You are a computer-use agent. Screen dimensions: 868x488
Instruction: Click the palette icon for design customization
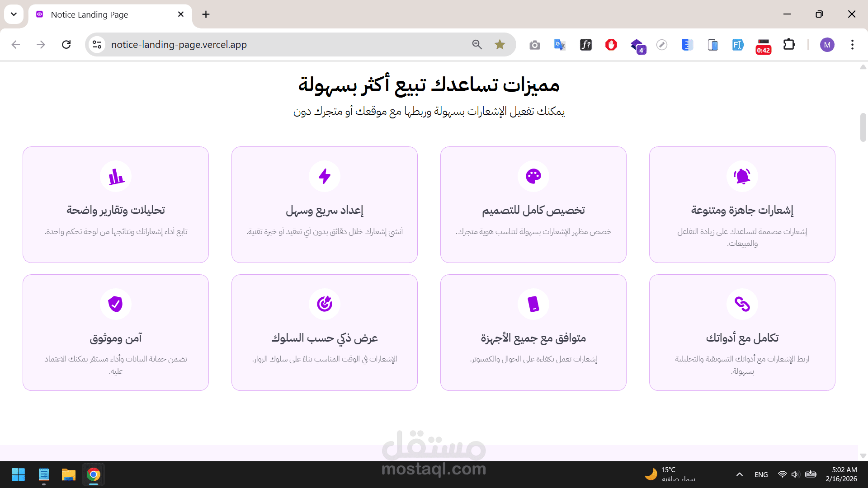[533, 176]
